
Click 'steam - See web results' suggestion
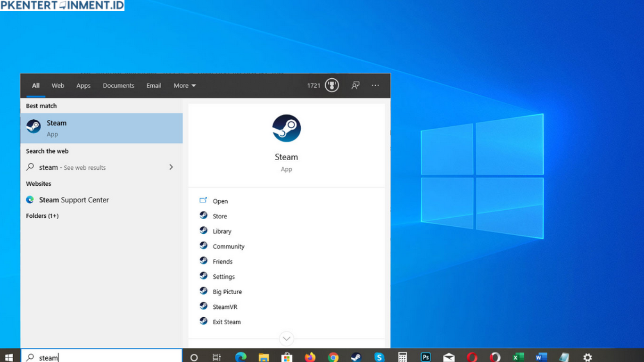coord(101,167)
